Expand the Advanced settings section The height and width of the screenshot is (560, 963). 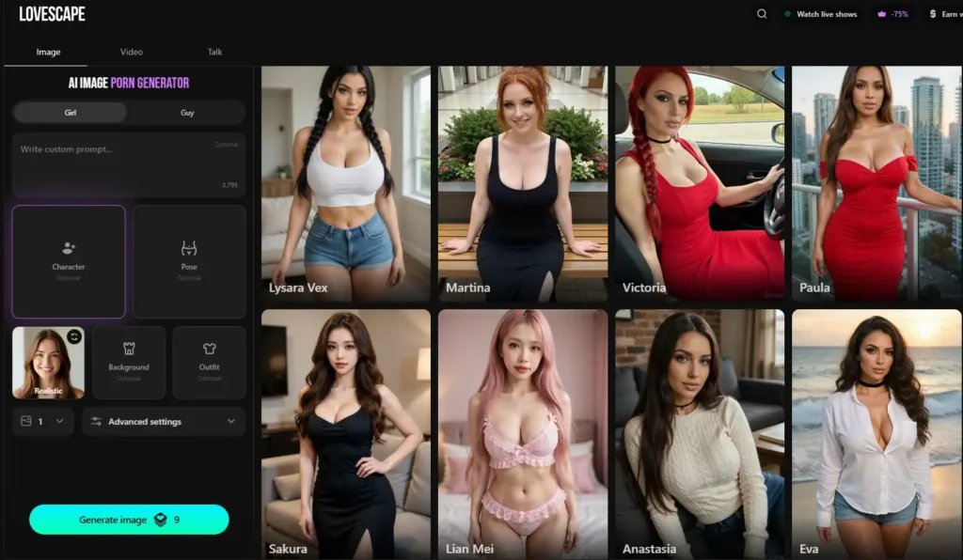coord(164,421)
